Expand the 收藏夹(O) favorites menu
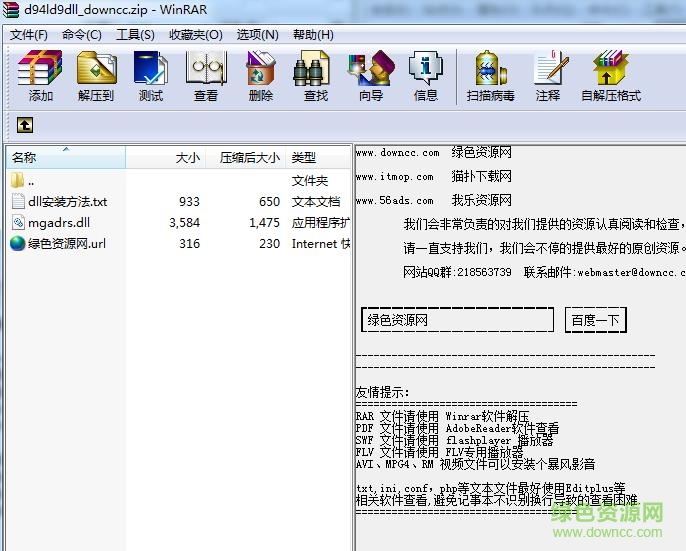This screenshot has height=551, width=686. click(195, 34)
